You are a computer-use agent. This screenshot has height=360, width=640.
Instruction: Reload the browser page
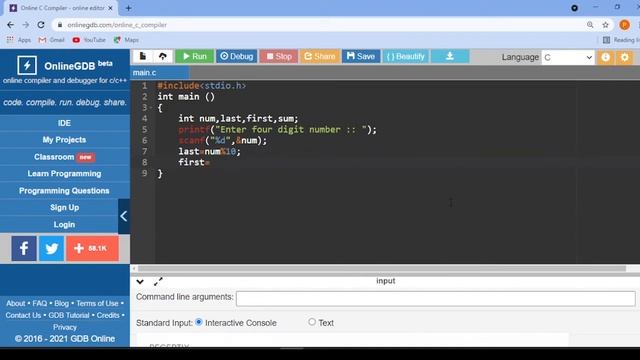pyautogui.click(x=41, y=25)
